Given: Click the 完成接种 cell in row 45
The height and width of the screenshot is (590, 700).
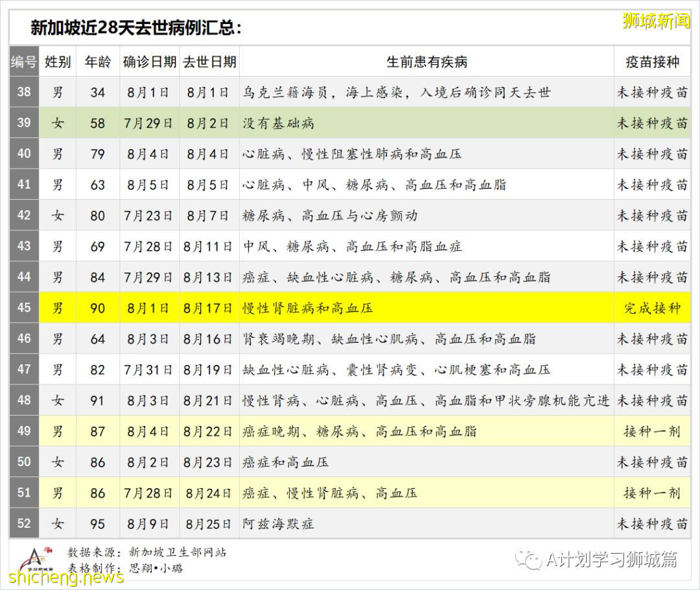Looking at the screenshot, I should [651, 308].
